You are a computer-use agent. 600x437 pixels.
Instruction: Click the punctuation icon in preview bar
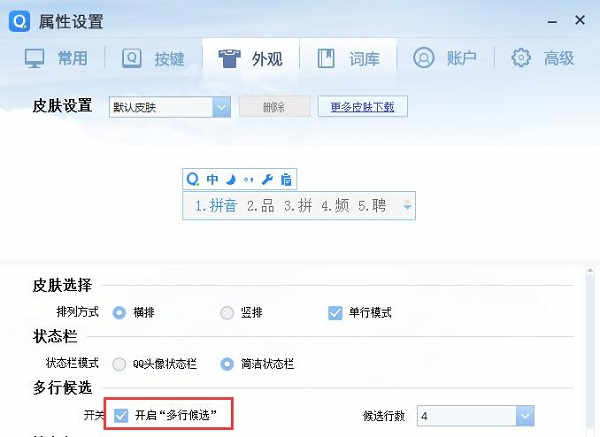tap(249, 179)
